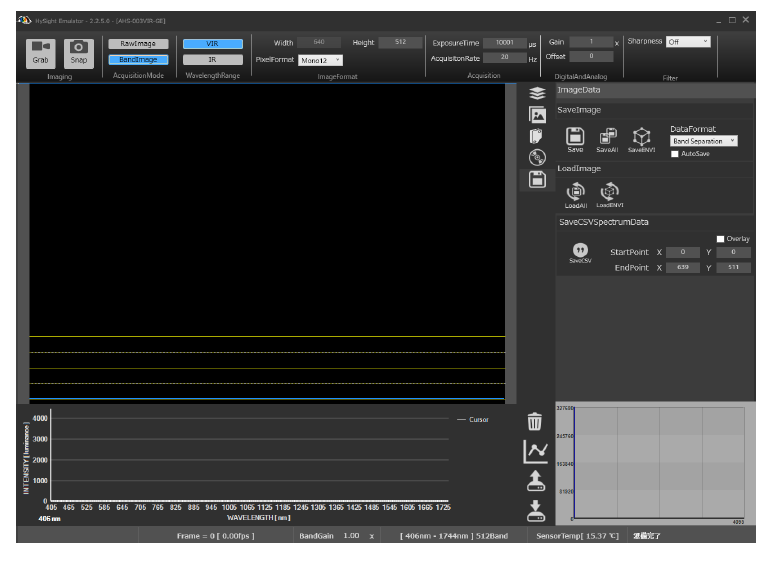Click the StartPoint X field
Screen dimensions: 777x561
pos(683,252)
